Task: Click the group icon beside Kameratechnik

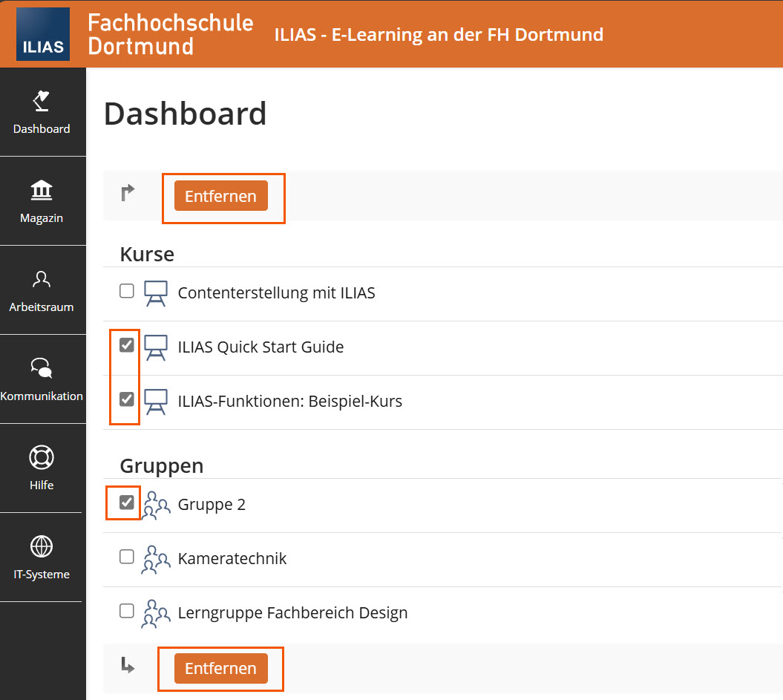Action: pos(156,559)
